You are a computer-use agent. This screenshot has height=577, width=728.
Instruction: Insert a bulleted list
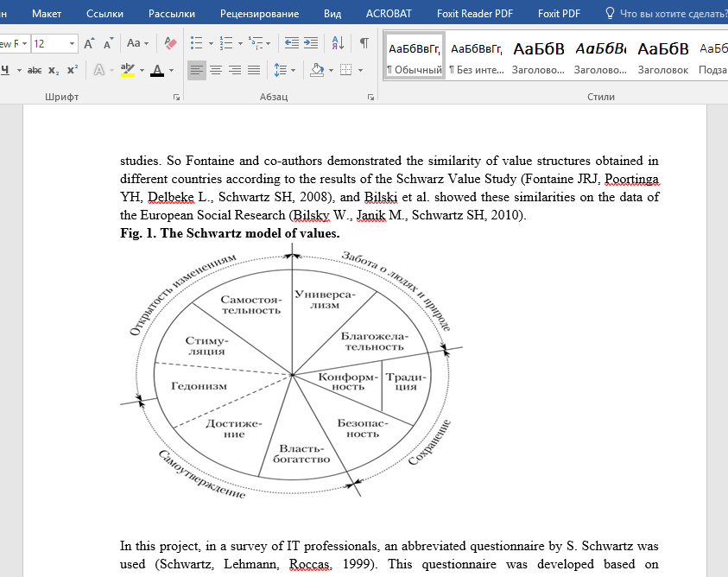(x=196, y=43)
